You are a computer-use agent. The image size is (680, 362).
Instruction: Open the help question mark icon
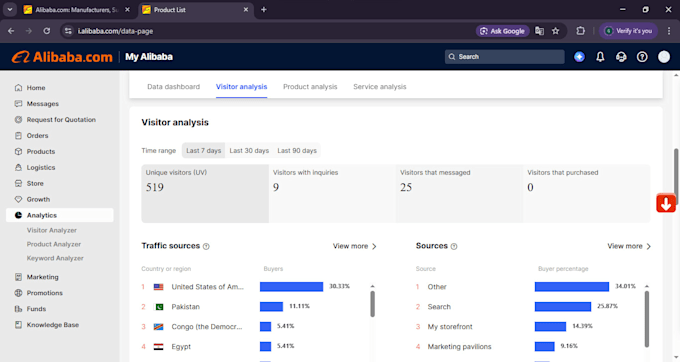tap(642, 57)
